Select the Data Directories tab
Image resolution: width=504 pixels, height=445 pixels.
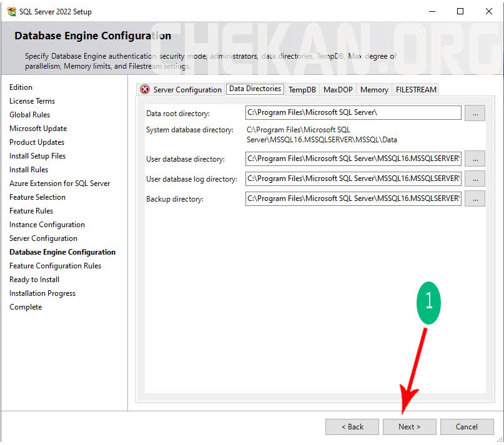pos(255,89)
